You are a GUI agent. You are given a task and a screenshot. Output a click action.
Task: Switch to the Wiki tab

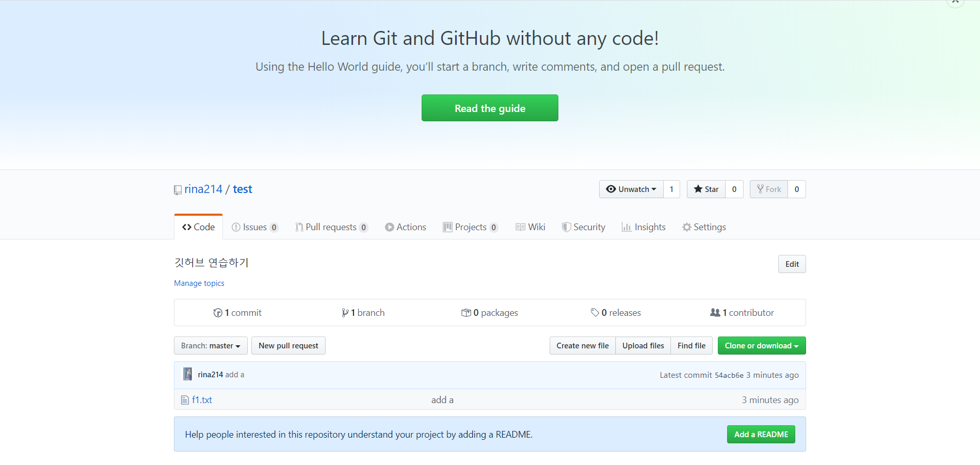(531, 227)
